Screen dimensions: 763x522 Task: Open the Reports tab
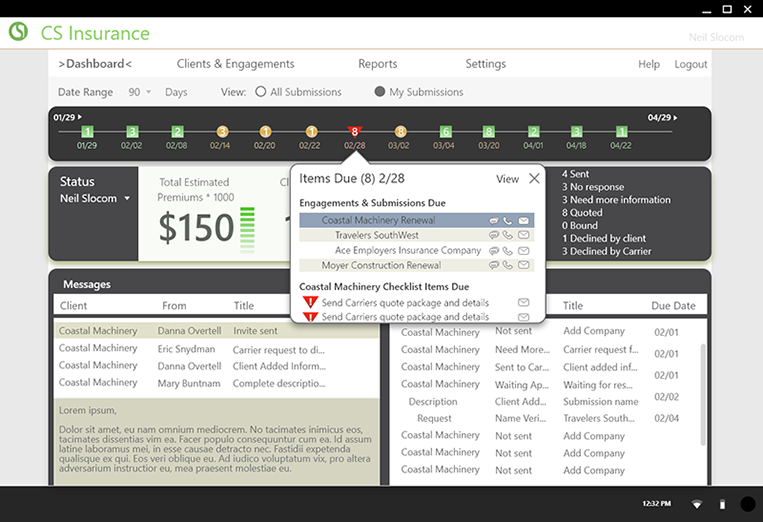[x=377, y=64]
